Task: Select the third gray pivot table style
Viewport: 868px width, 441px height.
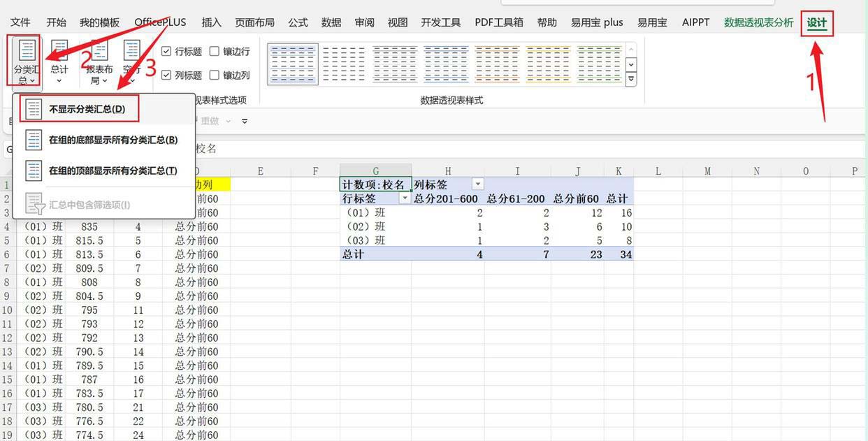Action: point(395,64)
